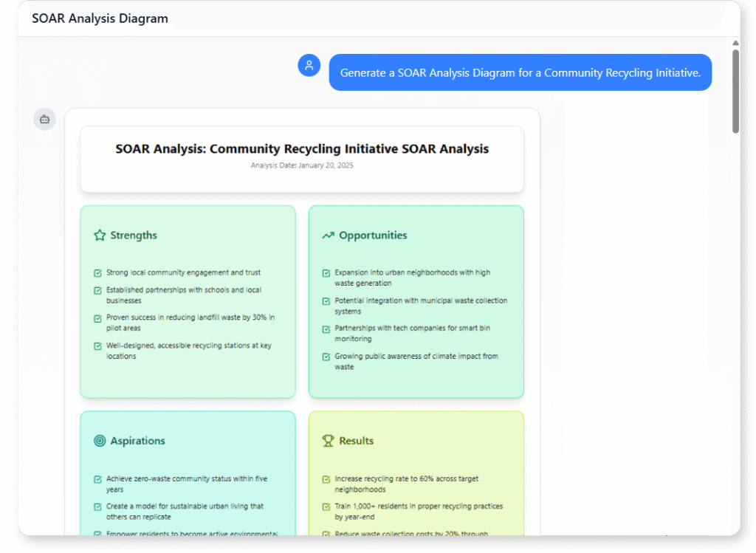The image size is (756, 553).
Task: Click the trending-arrow icon beside Opportunities
Action: 327,234
